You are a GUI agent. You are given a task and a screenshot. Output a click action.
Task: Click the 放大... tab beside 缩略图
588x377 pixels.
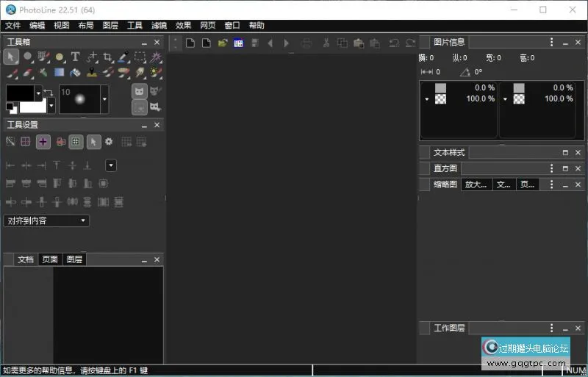pos(476,184)
